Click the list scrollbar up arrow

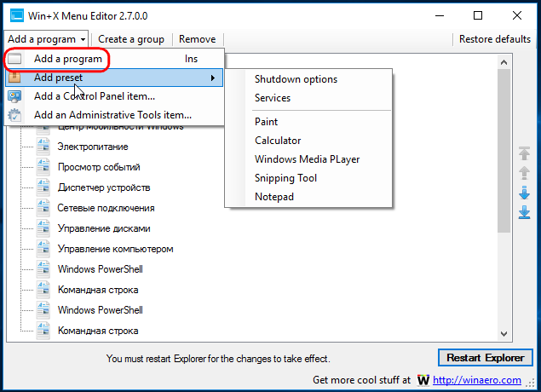click(504, 62)
